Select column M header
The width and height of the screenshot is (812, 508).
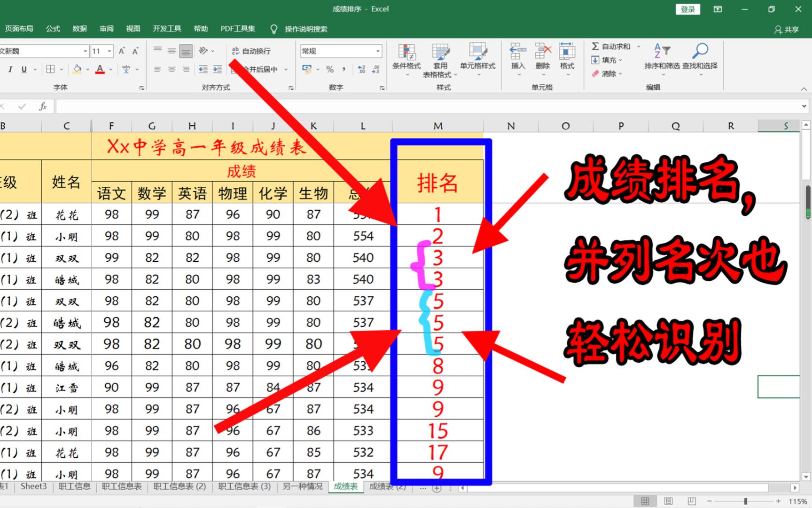438,126
